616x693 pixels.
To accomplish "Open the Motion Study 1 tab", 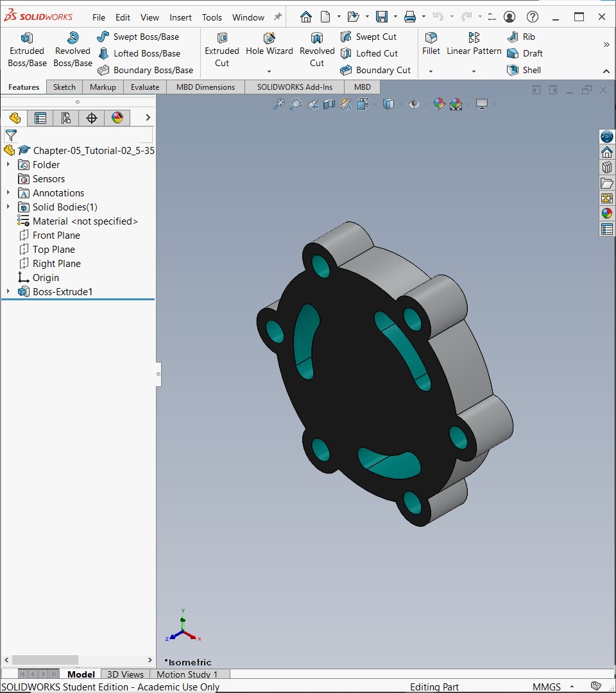I will [x=187, y=674].
